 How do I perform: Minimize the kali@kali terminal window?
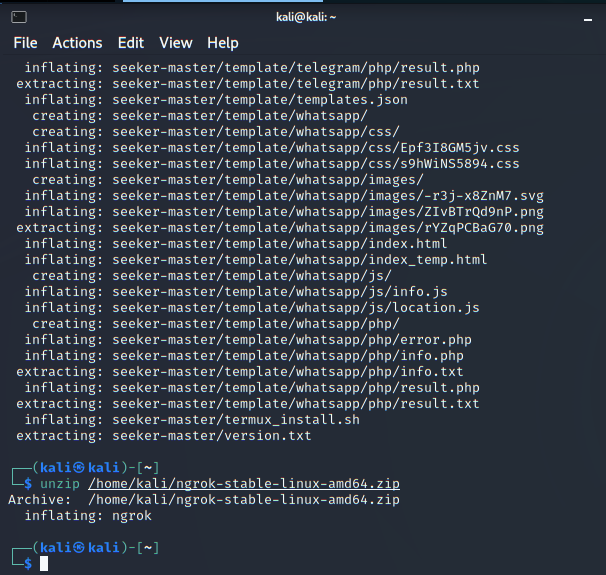click(588, 20)
